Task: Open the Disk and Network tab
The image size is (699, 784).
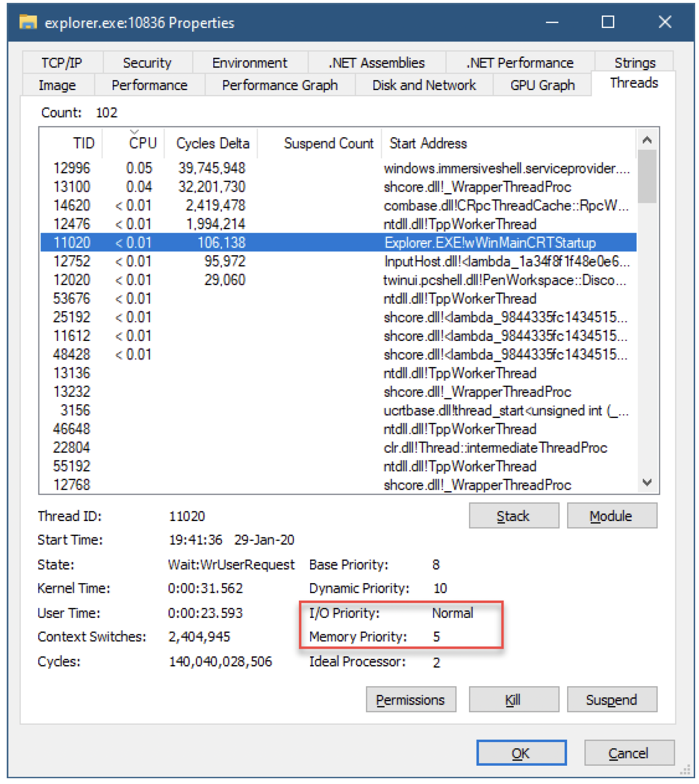Action: [424, 85]
